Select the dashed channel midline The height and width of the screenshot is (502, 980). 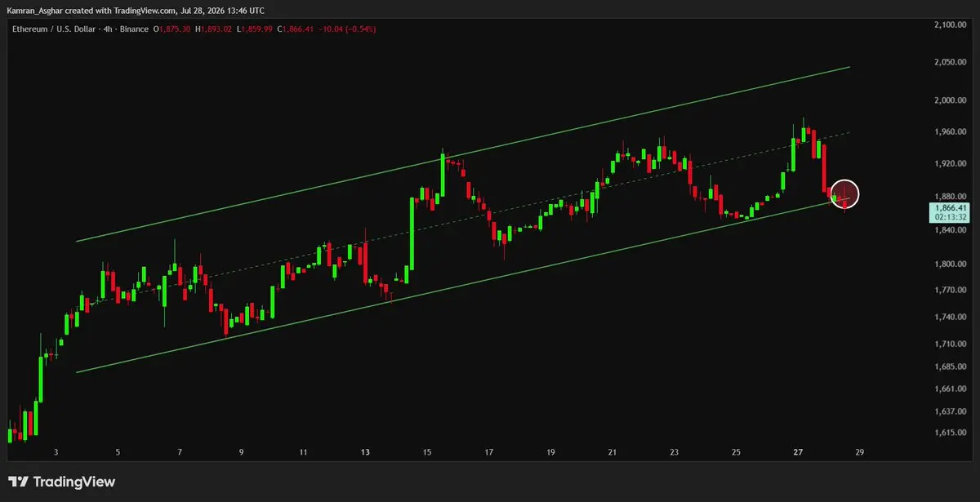pyautogui.click(x=463, y=220)
